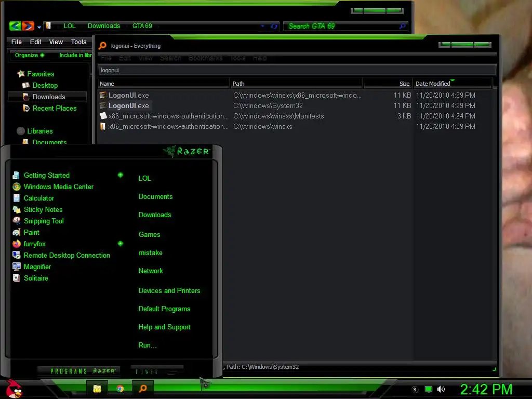Open Chrome from the taskbar
This screenshot has height=399, width=532.
120,389
